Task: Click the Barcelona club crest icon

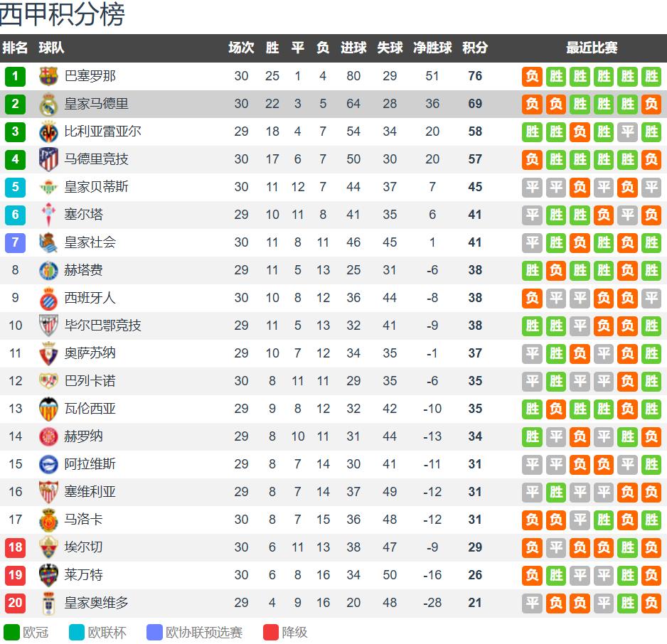Action: pyautogui.click(x=48, y=76)
